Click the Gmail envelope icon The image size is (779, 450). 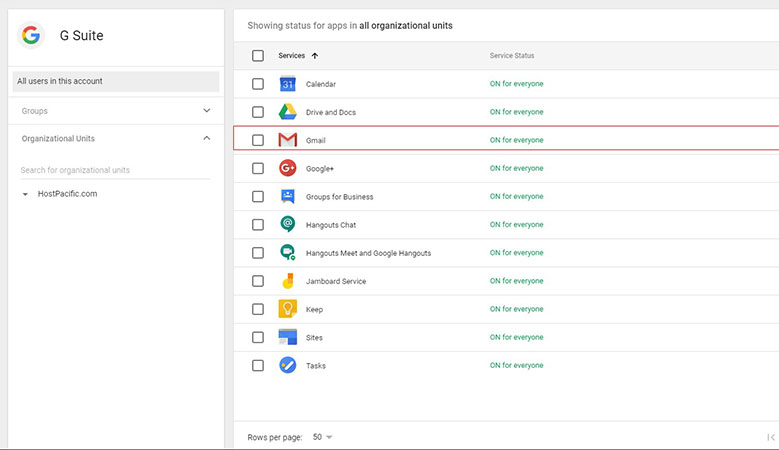(288, 140)
